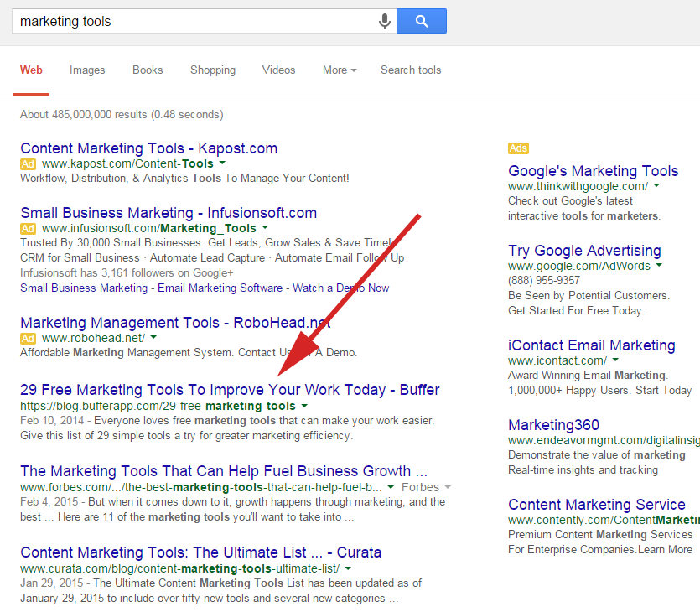Select the Web tab

31,70
